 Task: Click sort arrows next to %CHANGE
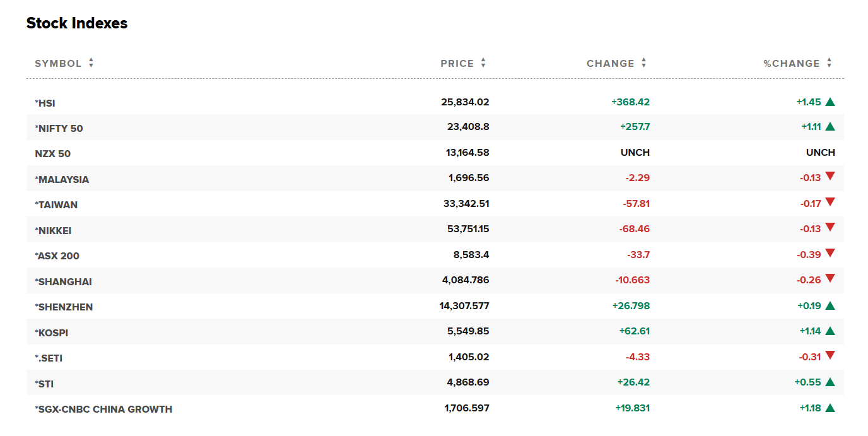pos(830,63)
